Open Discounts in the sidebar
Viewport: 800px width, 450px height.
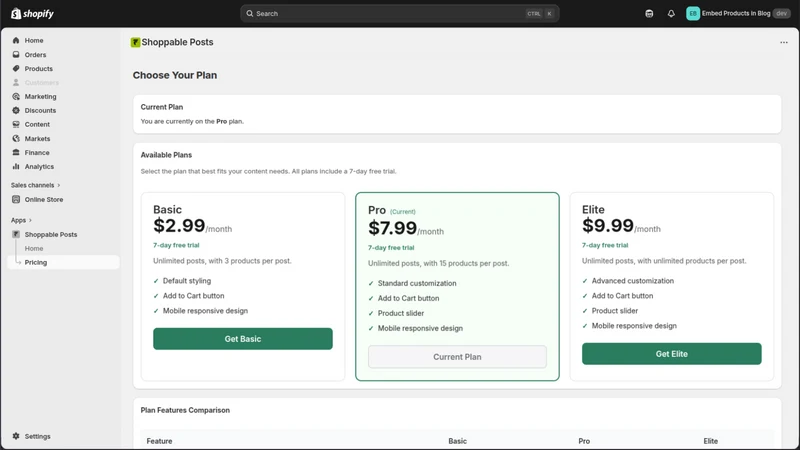pyautogui.click(x=40, y=110)
